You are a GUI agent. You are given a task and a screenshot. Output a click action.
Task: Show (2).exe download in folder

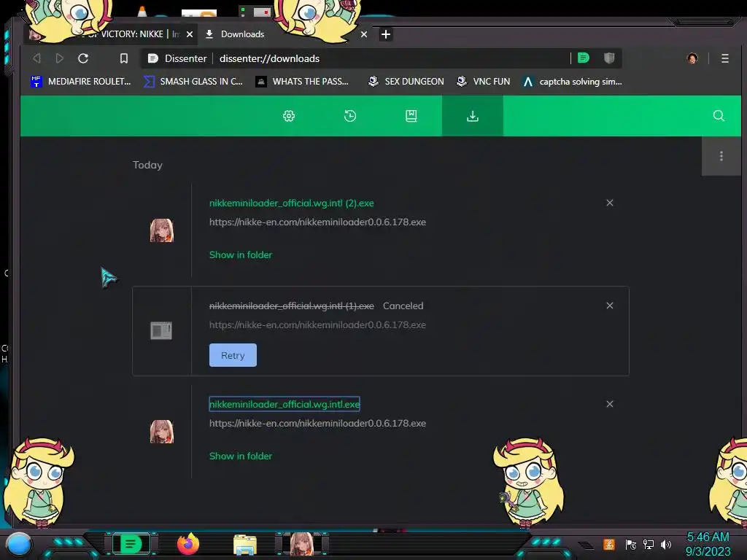[x=241, y=254]
